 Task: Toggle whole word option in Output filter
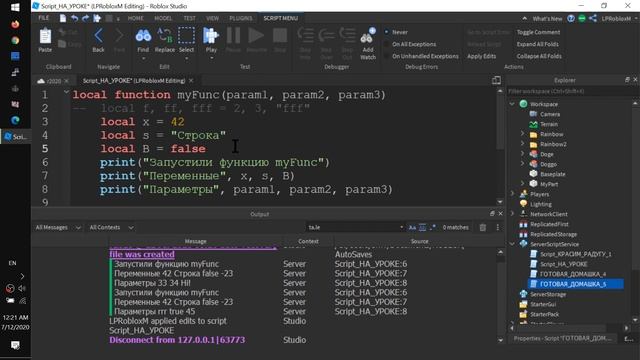[x=422, y=227]
